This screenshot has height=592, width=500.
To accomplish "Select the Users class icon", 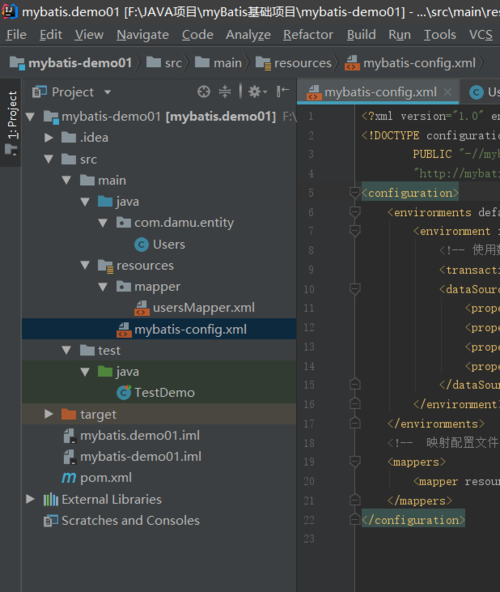I will 142,245.
